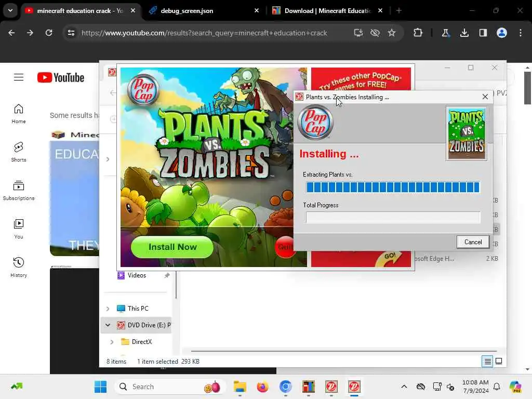Image resolution: width=532 pixels, height=399 pixels.
Task: Open YouTube History in sidebar
Action: (19, 268)
